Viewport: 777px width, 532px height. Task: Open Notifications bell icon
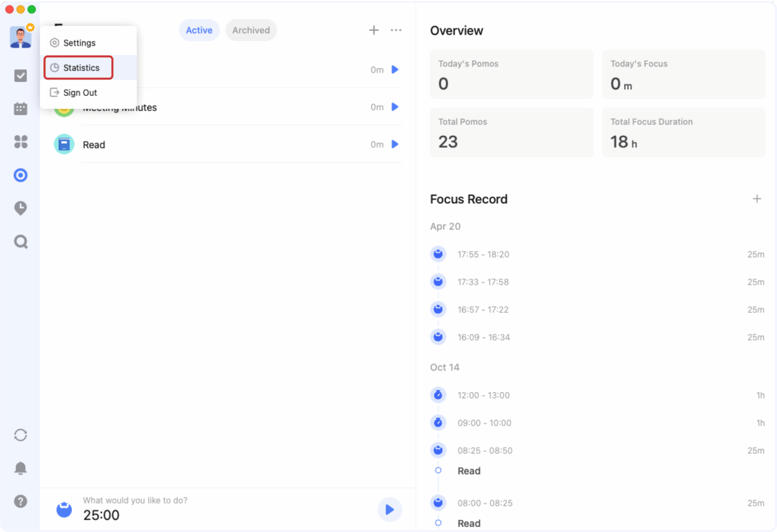[x=21, y=468]
